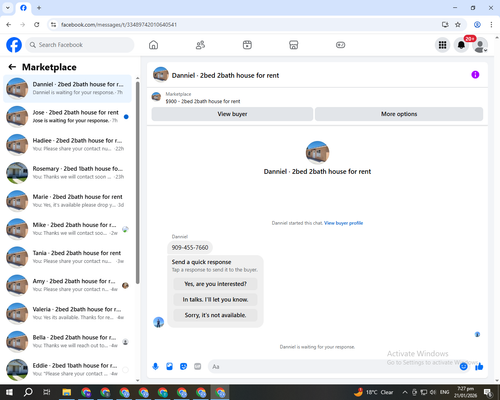
Task: Open a new browser tab
Action: coord(39,8)
